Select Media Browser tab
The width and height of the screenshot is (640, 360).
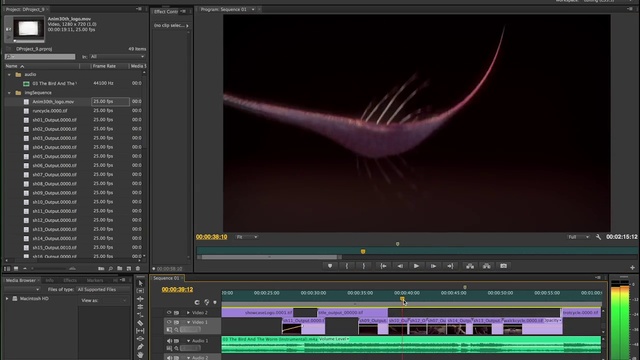pos(20,280)
